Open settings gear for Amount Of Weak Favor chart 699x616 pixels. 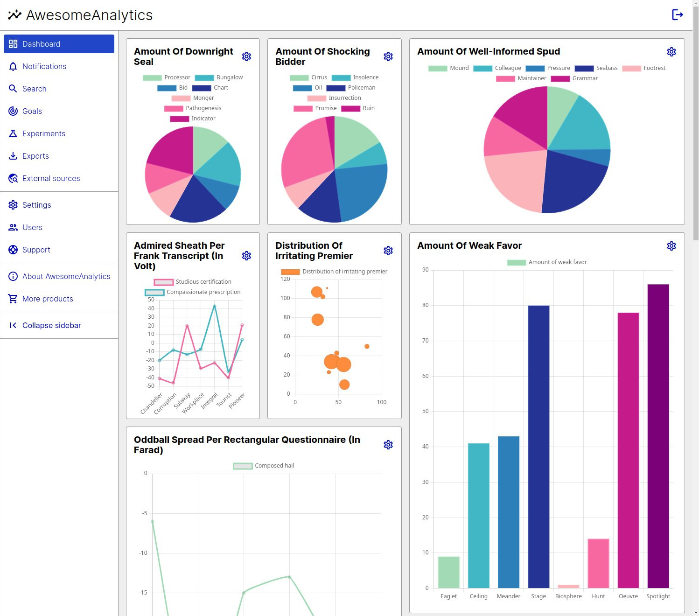(x=671, y=245)
